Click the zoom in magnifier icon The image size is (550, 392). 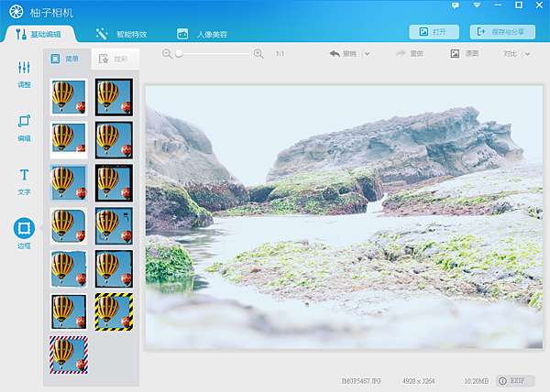click(258, 54)
